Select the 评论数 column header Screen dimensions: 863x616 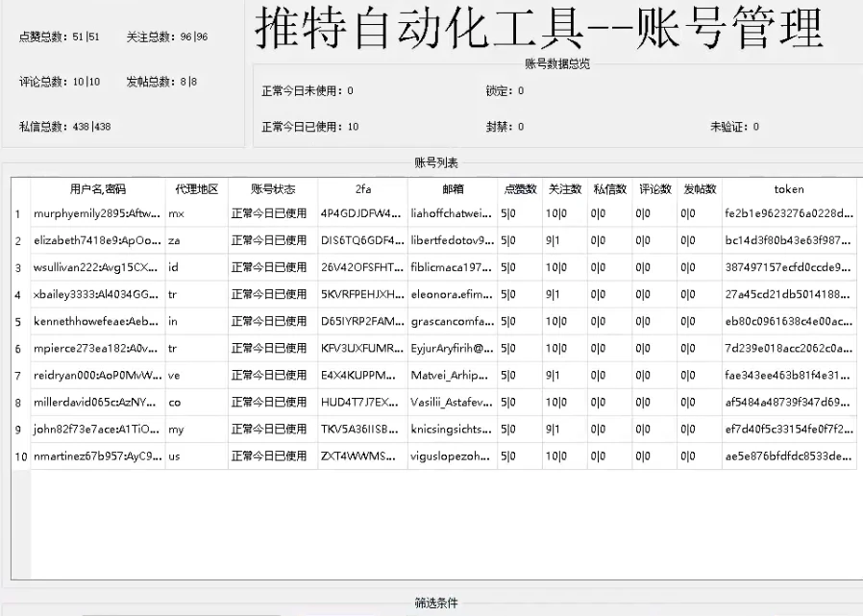[654, 189]
